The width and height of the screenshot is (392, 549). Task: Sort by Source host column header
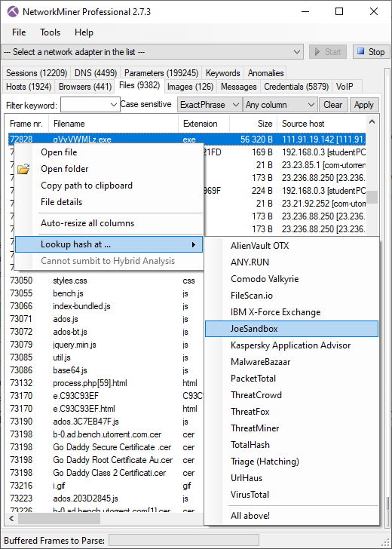tap(321, 124)
